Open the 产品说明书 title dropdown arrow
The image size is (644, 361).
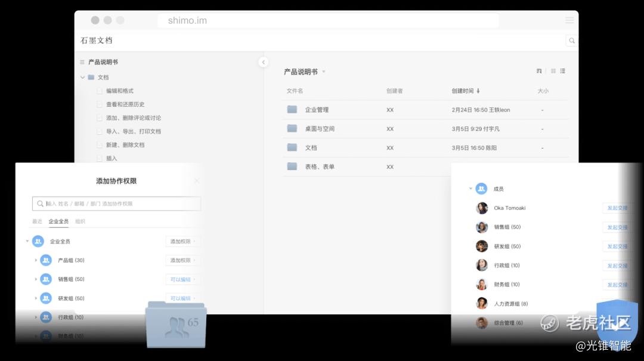pos(324,72)
